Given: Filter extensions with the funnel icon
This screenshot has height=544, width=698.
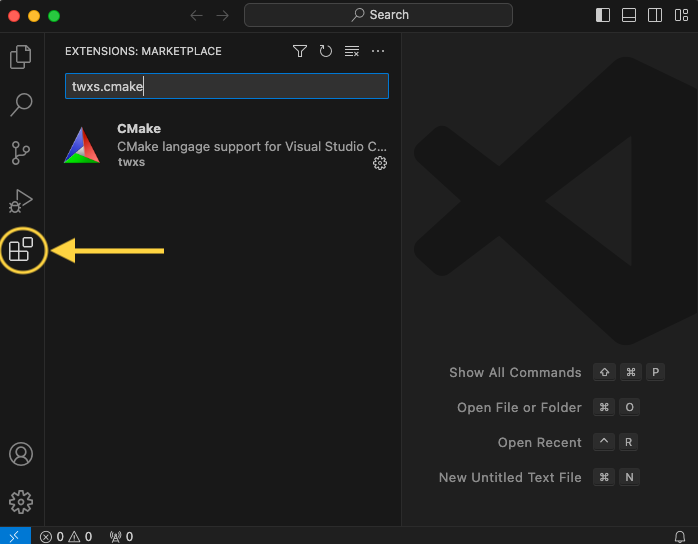Looking at the screenshot, I should click(300, 51).
